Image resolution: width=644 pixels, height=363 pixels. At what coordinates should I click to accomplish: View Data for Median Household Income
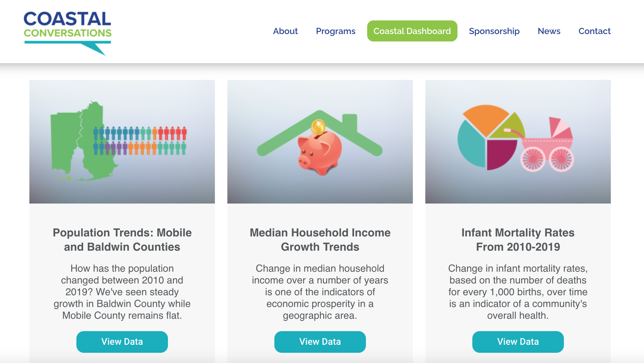pos(320,342)
